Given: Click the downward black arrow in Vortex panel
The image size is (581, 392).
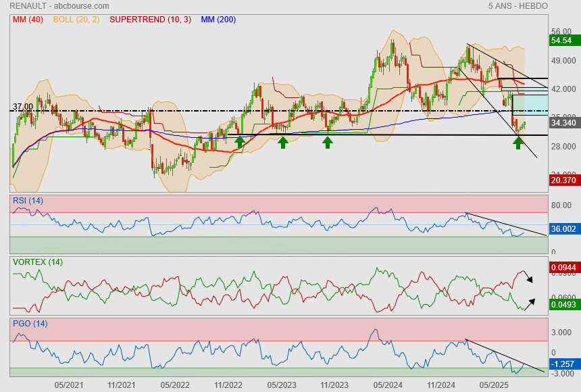Looking at the screenshot, I should (x=529, y=278).
